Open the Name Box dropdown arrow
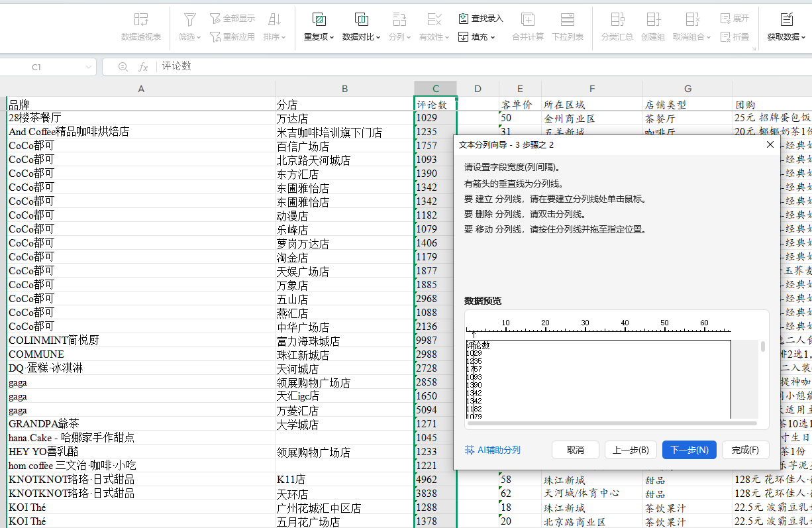Screen dimensions: 812x528 click(x=89, y=67)
